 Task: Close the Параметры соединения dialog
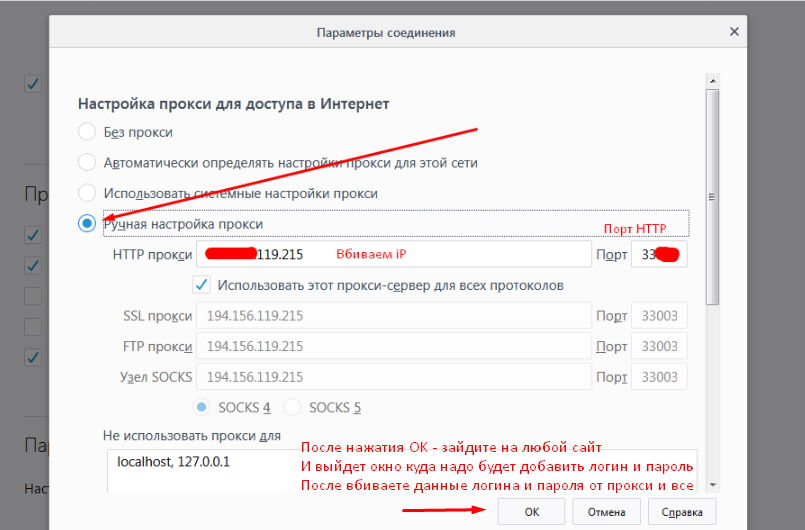pyautogui.click(x=735, y=32)
